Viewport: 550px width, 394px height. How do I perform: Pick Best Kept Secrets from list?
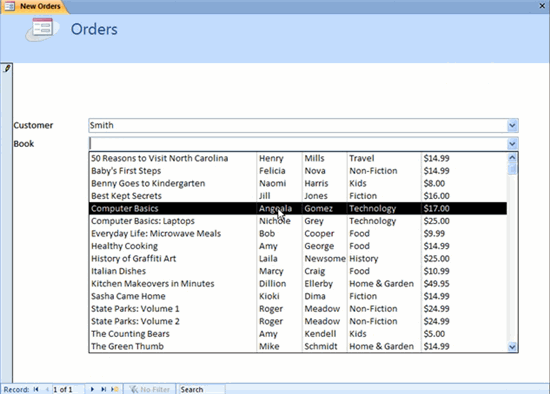point(298,196)
